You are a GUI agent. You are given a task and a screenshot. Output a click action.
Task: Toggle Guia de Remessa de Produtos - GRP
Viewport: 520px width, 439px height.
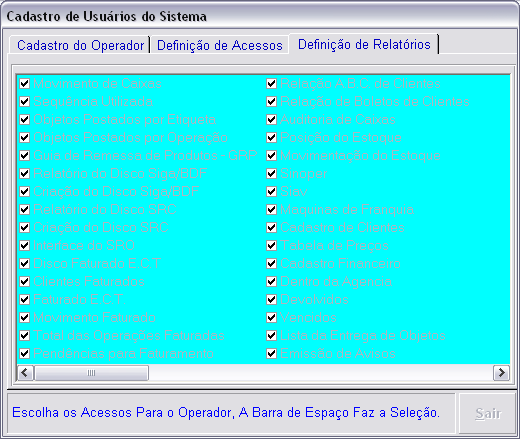pyautogui.click(x=25, y=155)
